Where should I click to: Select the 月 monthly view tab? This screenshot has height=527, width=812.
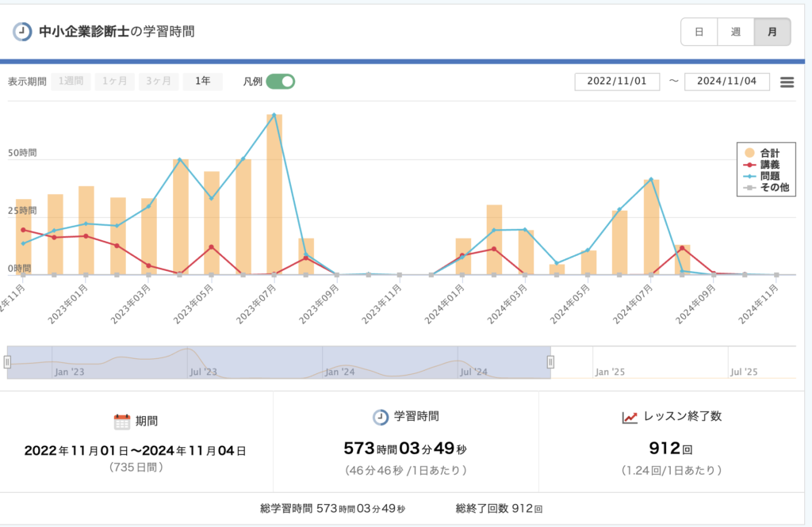pos(772,32)
